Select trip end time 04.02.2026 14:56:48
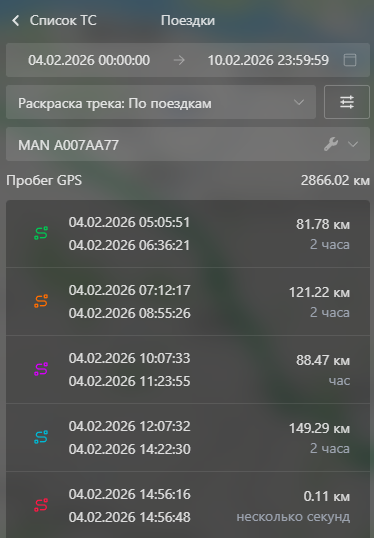Viewport: 374px width, 538px height. (x=129, y=517)
